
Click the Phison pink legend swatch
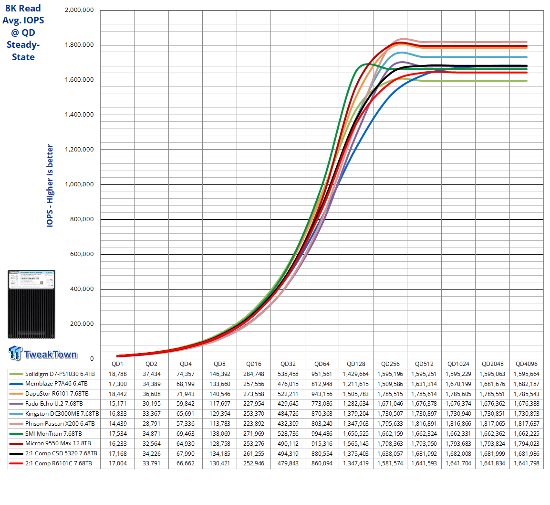pos(16,424)
